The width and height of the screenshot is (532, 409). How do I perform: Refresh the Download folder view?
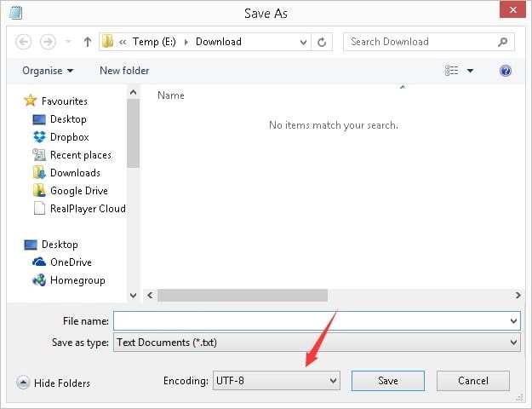[x=322, y=42]
